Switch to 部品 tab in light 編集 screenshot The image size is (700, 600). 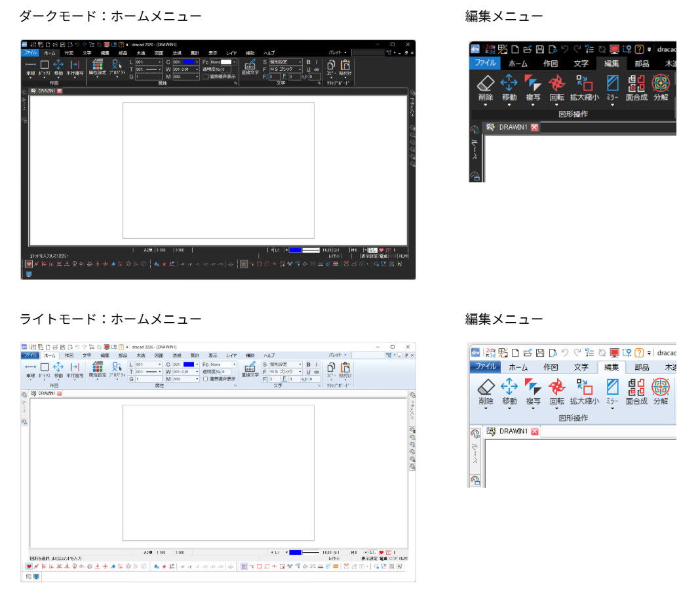pyautogui.click(x=642, y=367)
